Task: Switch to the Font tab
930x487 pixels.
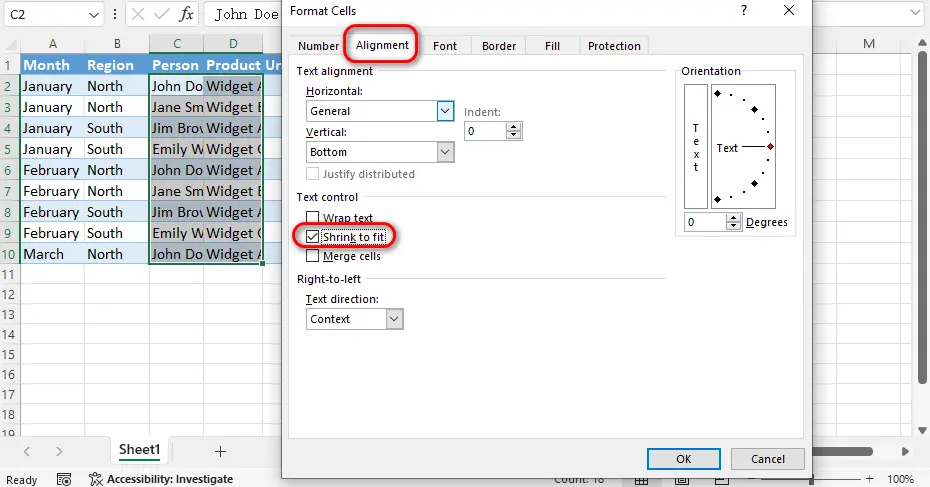Action: pyautogui.click(x=445, y=46)
